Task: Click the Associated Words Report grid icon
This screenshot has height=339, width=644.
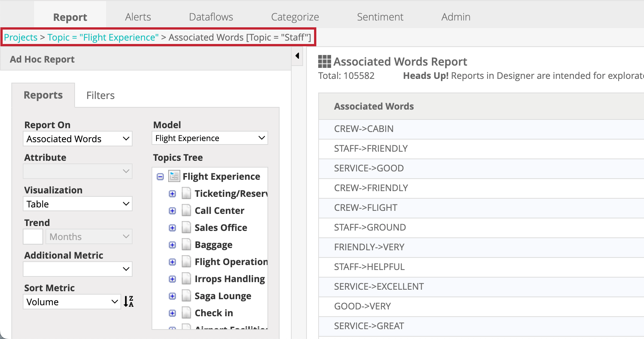Action: (x=324, y=61)
